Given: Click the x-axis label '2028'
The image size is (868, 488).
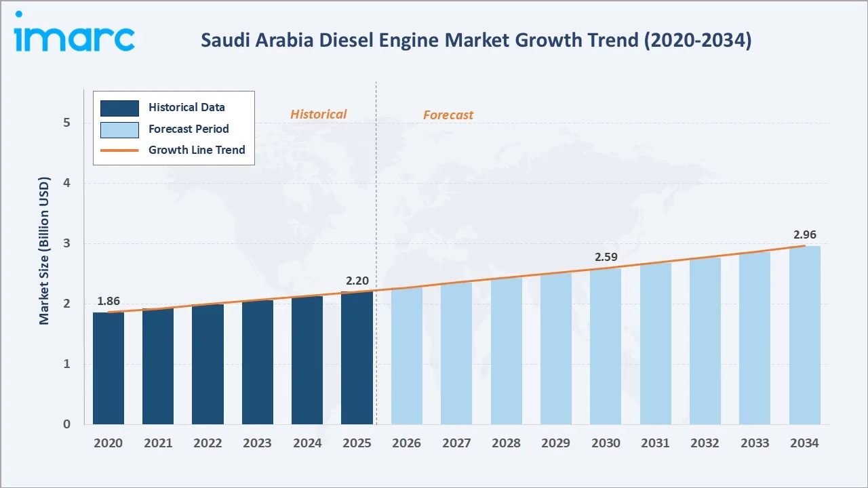Looking at the screenshot, I should (x=506, y=443).
